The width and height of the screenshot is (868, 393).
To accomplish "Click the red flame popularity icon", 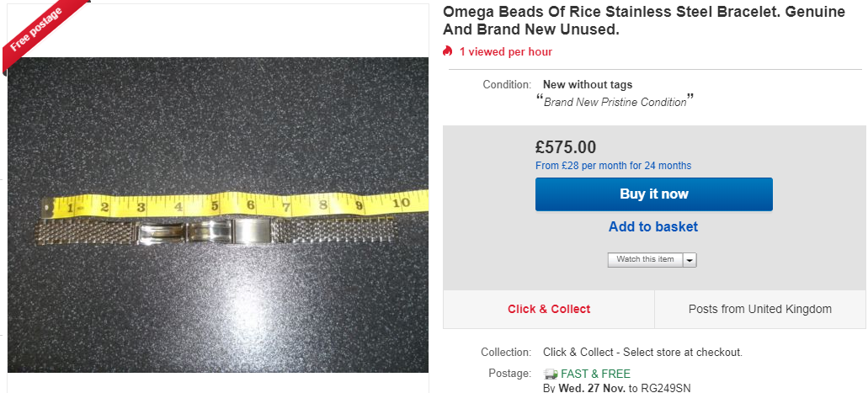I will pos(448,51).
